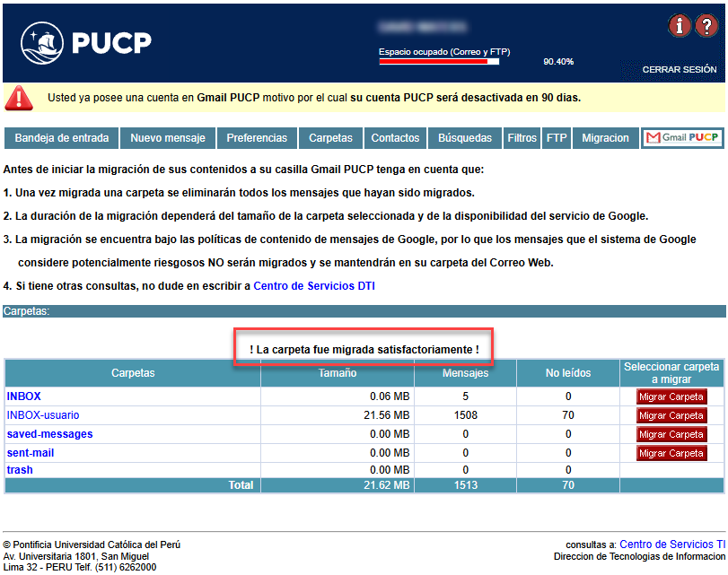Viewport: 728px width, 575px height.
Task: Open Nuevo mensaje tab
Action: [168, 138]
